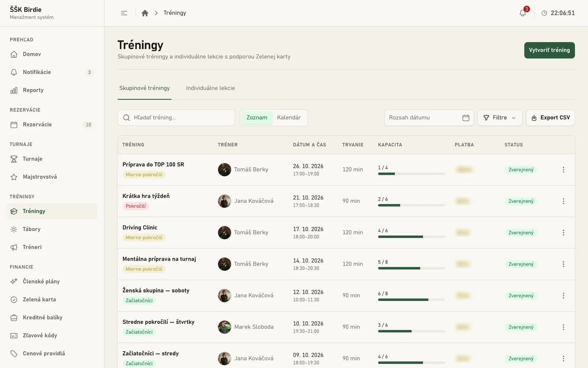Screen dimensions: 588x368
Task: Open Členské plány in the sidebar
Action: (52, 282)
